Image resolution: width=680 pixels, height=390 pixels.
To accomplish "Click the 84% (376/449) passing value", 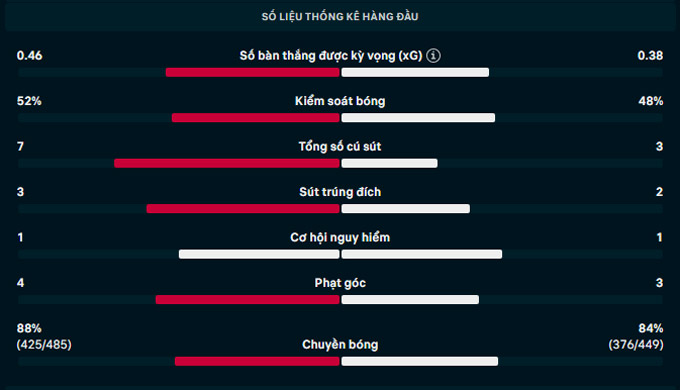I will click(x=636, y=337).
